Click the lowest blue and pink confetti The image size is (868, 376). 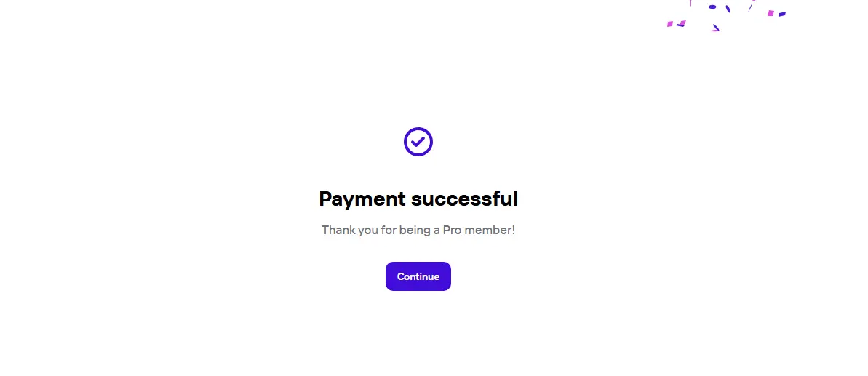point(716,28)
